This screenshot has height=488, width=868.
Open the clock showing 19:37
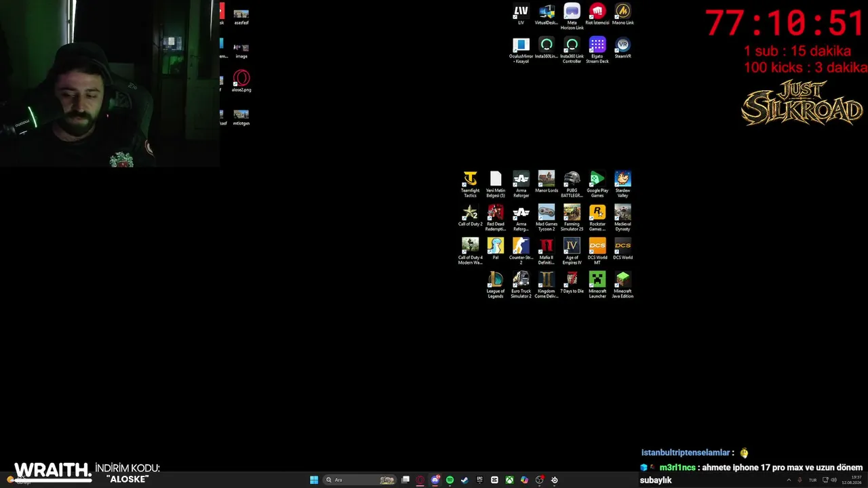[x=852, y=480]
